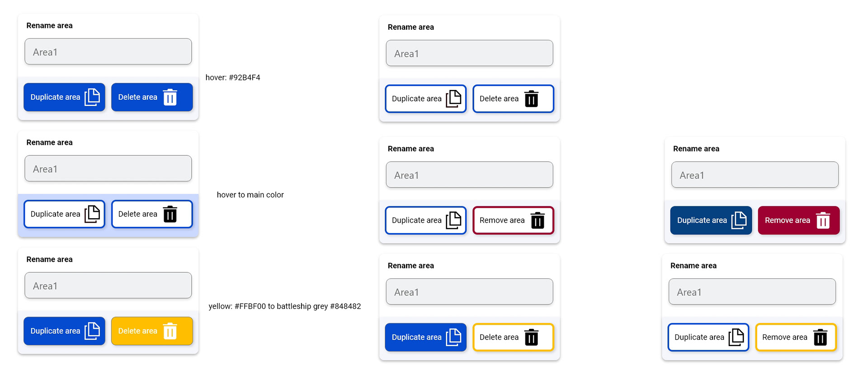Click trash icon on yellow-outlined Delete area button
This screenshot has height=384, width=868.
pos(531,337)
